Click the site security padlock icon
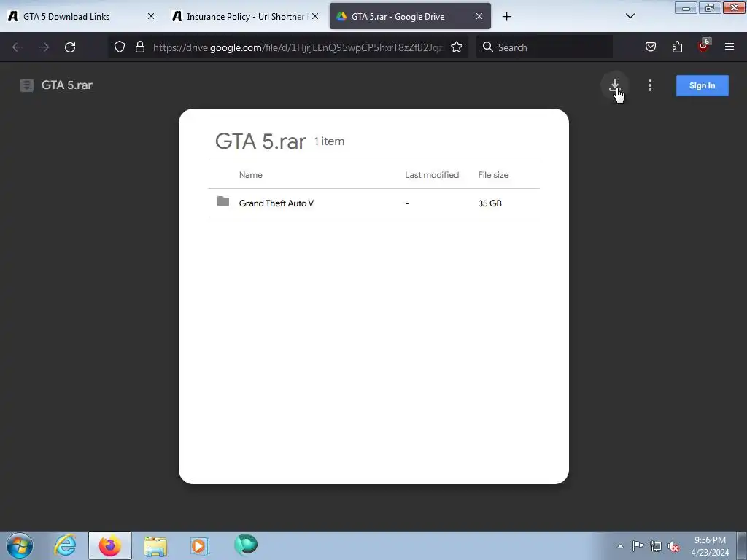Image resolution: width=747 pixels, height=560 pixels. pyautogui.click(x=139, y=47)
